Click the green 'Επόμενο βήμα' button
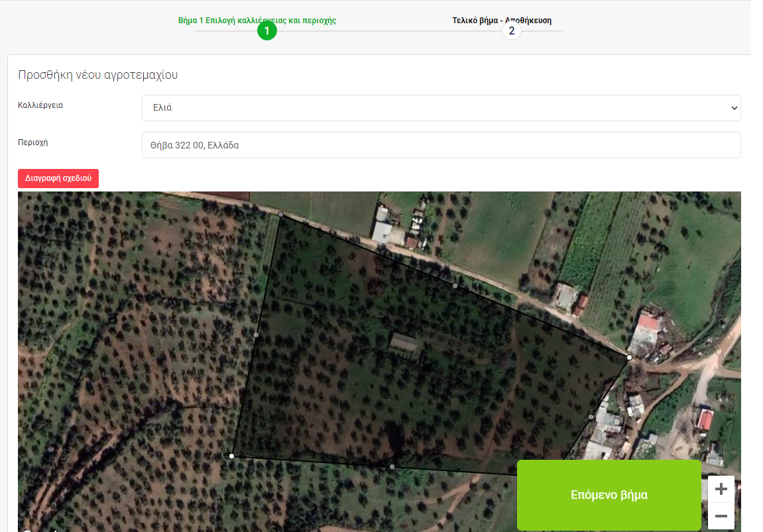This screenshot has height=532, width=763. (x=609, y=495)
